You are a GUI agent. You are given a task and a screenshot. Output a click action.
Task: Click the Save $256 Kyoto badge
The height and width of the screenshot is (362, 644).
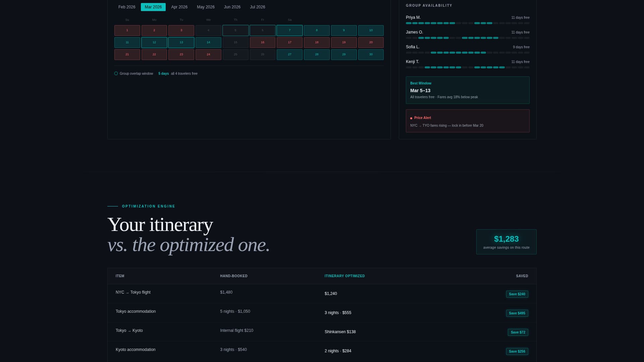(517, 351)
